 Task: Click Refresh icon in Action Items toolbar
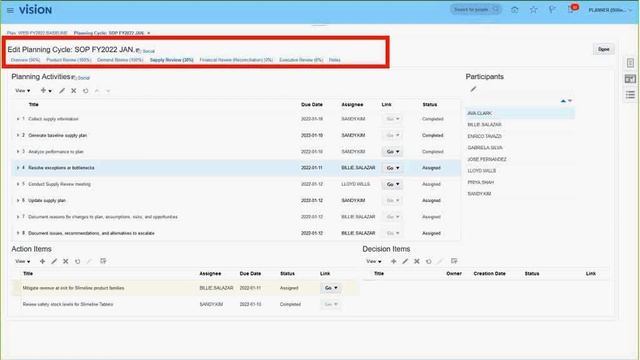pyautogui.click(x=77, y=261)
